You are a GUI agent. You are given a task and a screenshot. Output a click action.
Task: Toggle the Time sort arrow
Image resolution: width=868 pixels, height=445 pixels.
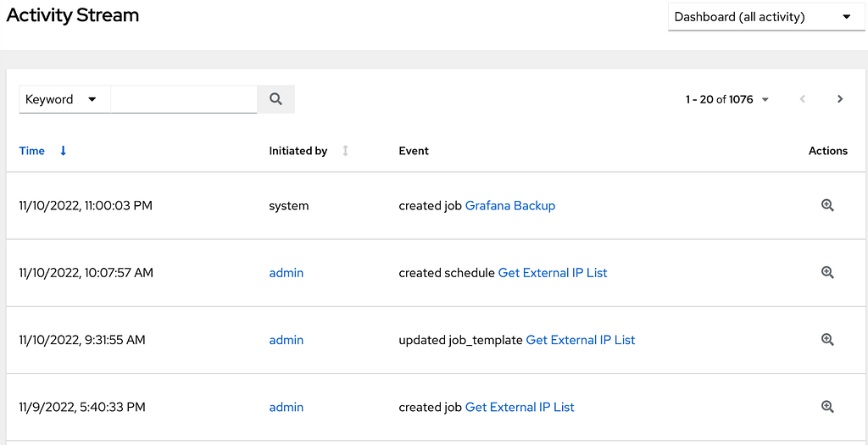[x=63, y=151]
